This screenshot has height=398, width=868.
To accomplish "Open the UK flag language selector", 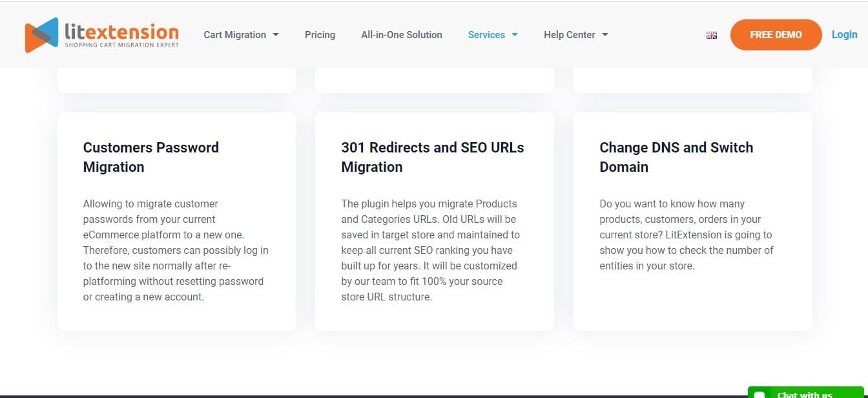I will (712, 36).
